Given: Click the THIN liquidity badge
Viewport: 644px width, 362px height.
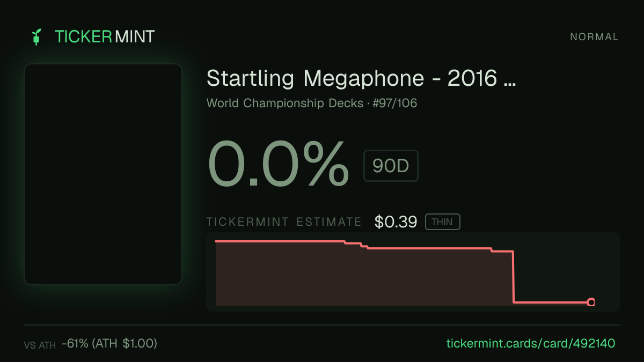Looking at the screenshot, I should pyautogui.click(x=442, y=222).
